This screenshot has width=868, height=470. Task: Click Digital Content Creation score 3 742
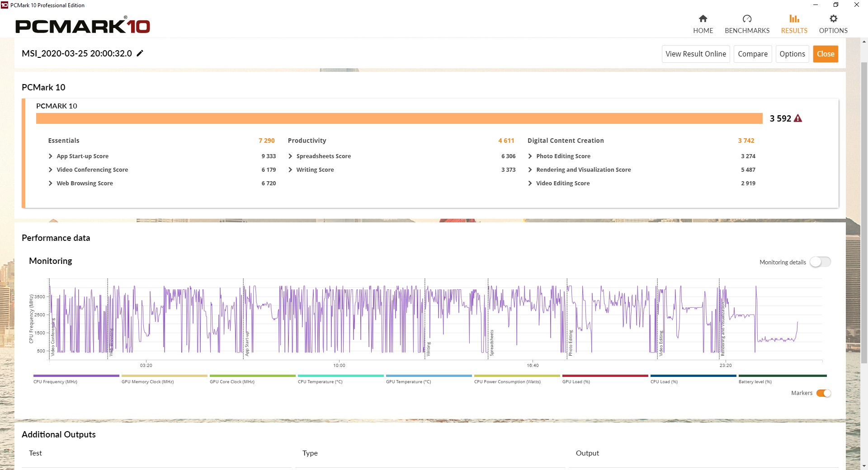[x=746, y=141]
